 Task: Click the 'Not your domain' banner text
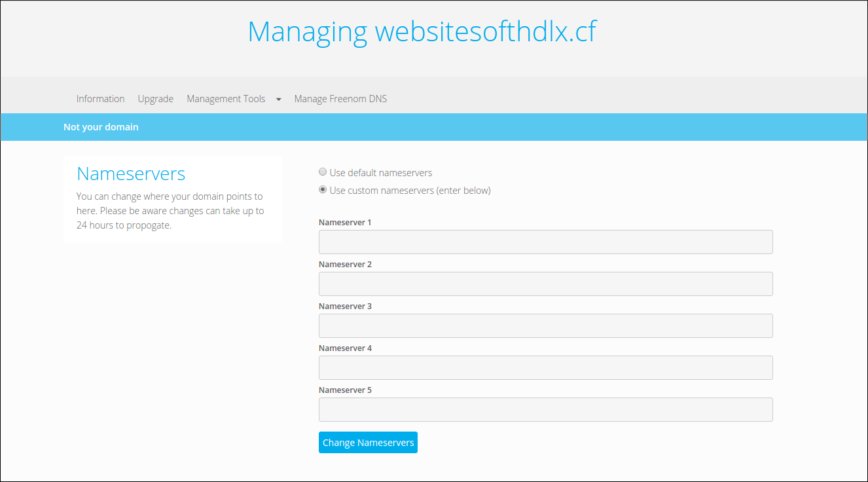[x=101, y=127]
